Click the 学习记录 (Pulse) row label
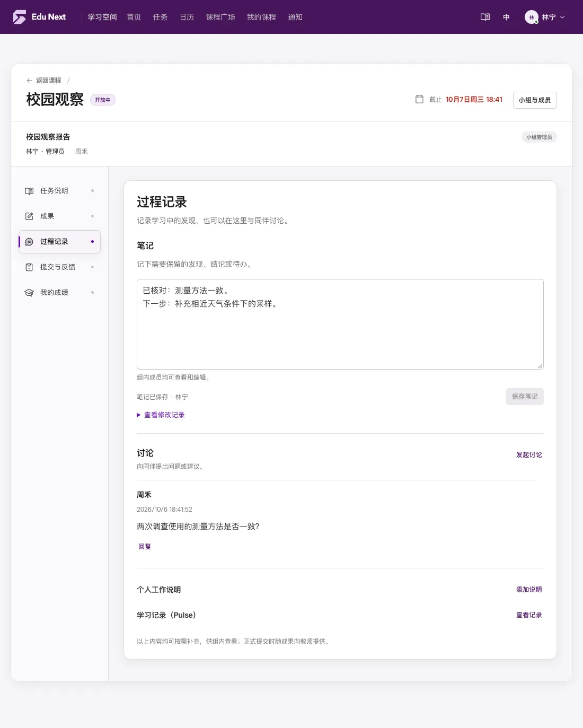 168,615
